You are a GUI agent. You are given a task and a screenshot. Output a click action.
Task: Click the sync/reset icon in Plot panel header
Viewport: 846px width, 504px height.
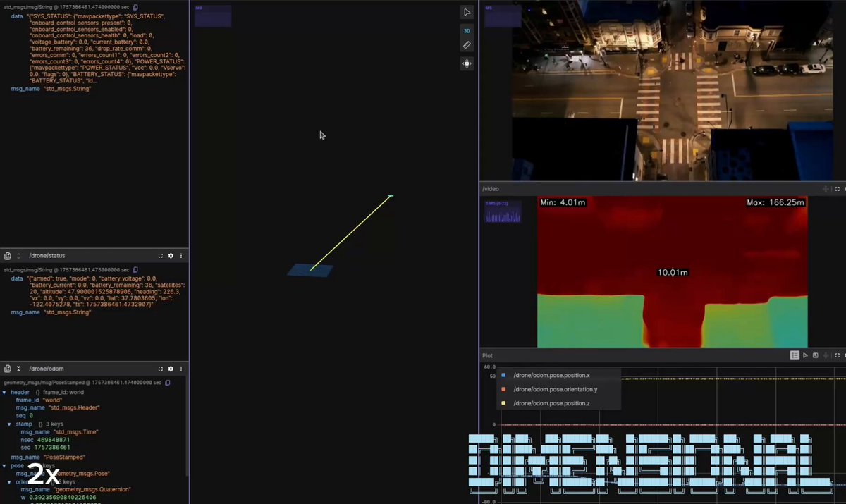[815, 355]
